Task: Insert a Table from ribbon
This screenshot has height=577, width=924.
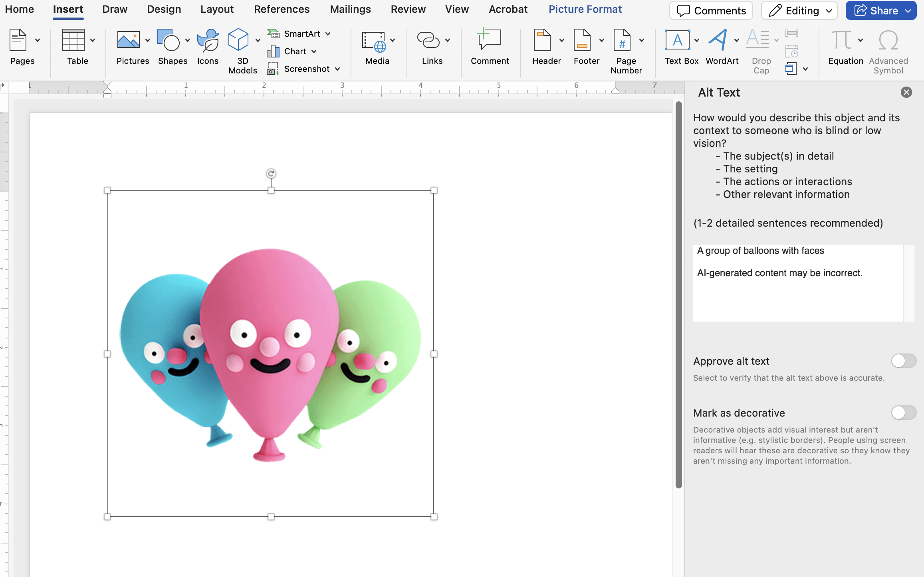Action: click(x=73, y=40)
